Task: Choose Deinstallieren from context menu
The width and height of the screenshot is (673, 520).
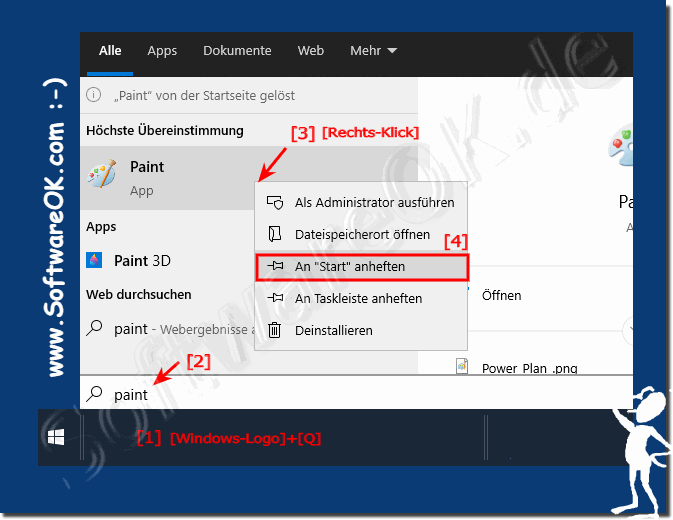Action: (361, 330)
